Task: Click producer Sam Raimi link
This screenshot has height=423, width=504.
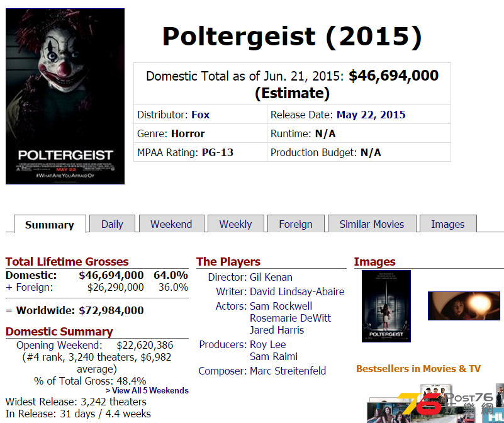Action: (x=274, y=356)
